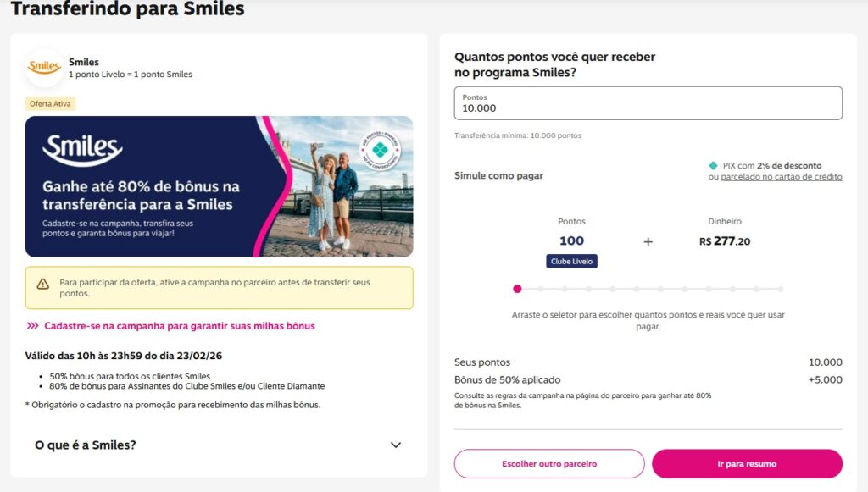
Task: Expand the chevron next to "O que é a Smiles?"
Action: 395,445
